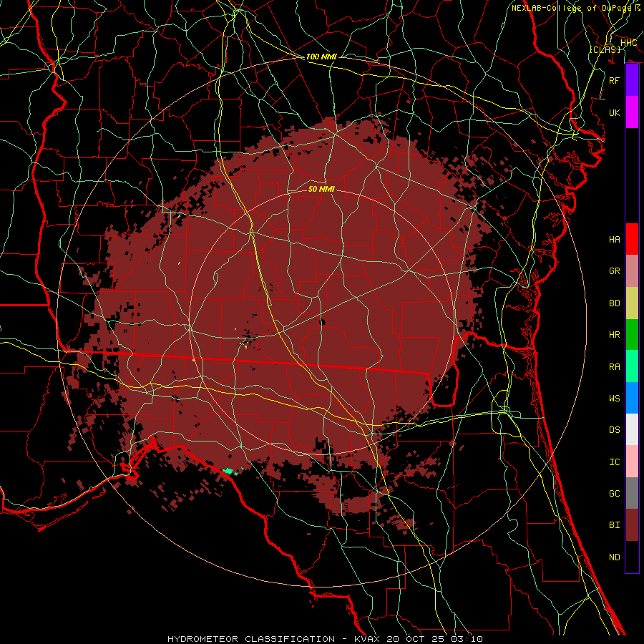644x644 pixels.
Task: Click the RF legend label
Action: pyautogui.click(x=614, y=80)
